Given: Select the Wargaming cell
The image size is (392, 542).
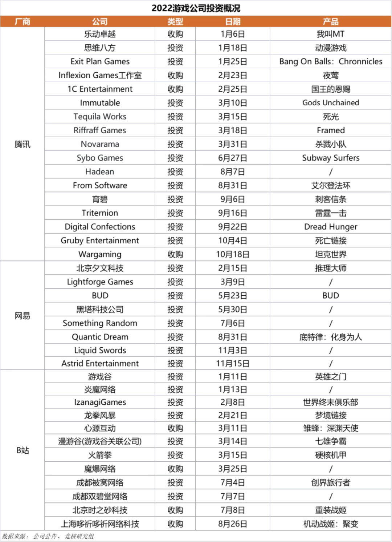Looking at the screenshot, I should coord(100,254).
